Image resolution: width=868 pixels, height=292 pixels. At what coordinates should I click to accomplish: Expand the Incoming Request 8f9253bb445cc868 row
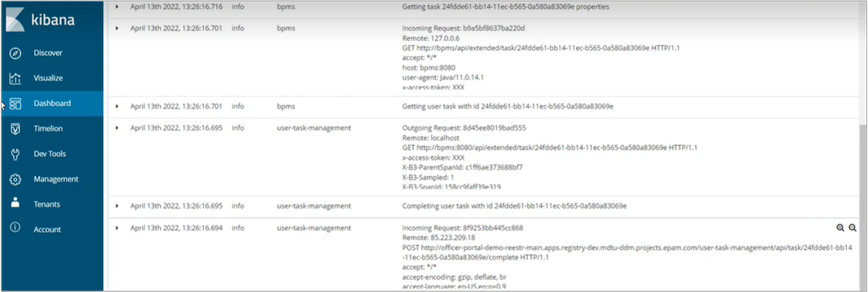117,227
